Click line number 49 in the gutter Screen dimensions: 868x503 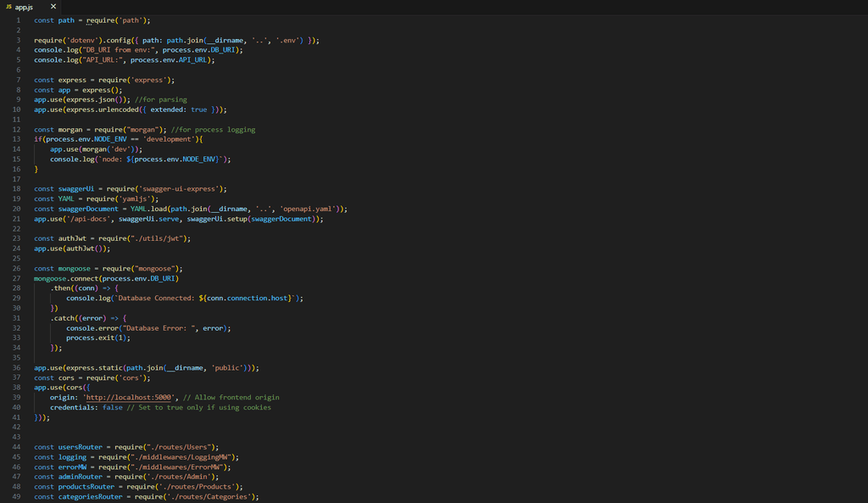18,496
